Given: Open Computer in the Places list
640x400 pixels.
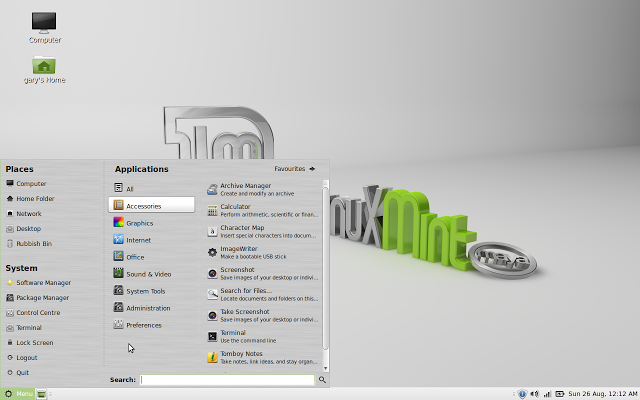Looking at the screenshot, I should tap(26, 184).
